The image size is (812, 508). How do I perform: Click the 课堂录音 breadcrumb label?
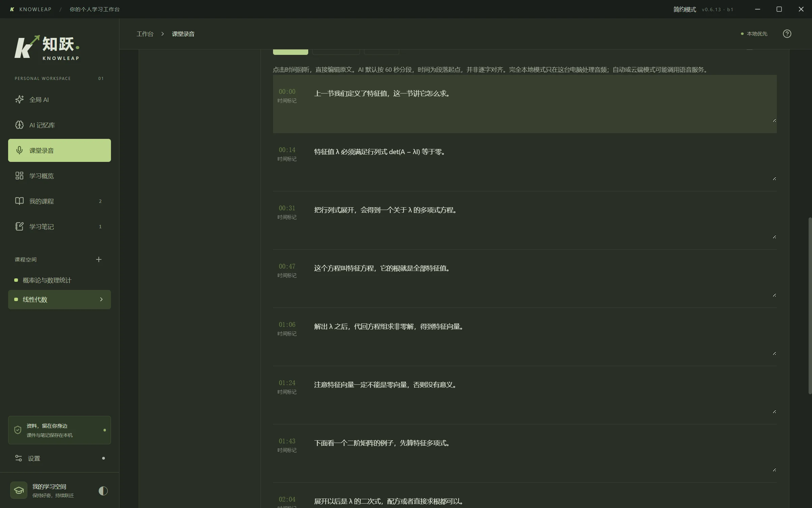point(183,34)
